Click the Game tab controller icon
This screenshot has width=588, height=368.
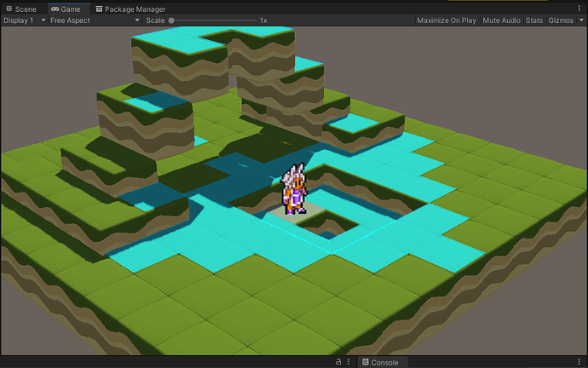tap(55, 9)
